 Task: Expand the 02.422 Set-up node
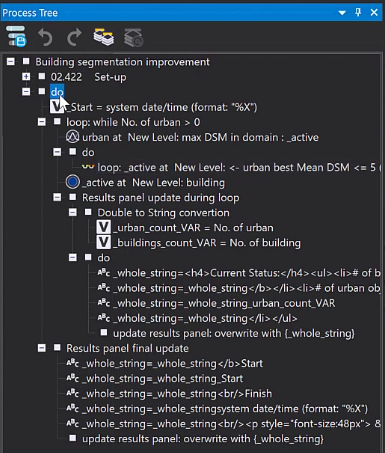click(x=26, y=77)
